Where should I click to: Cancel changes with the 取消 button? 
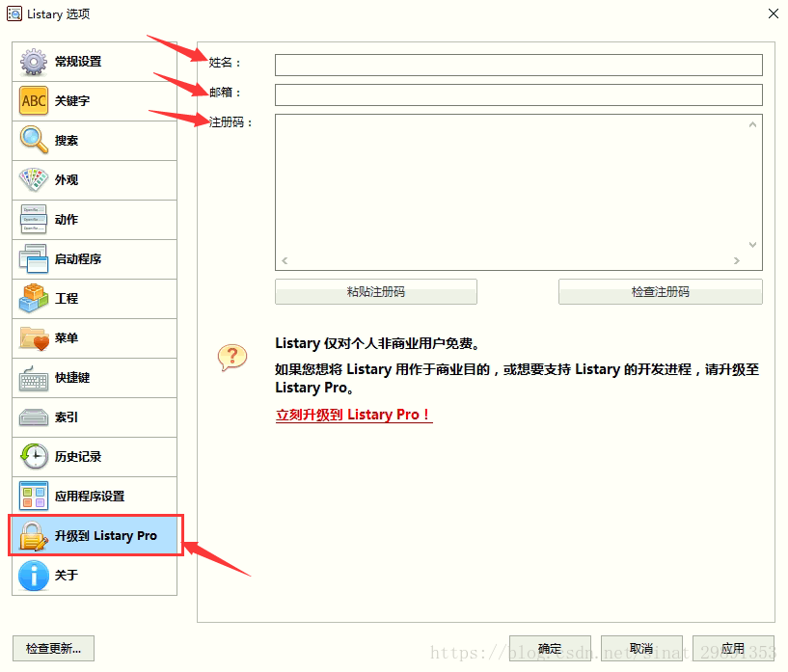tap(641, 649)
